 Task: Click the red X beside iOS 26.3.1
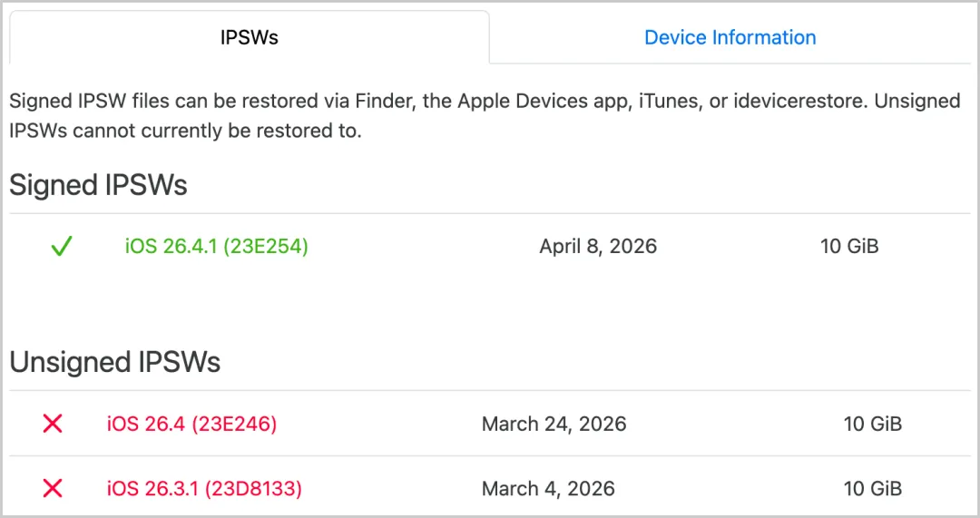[x=53, y=489]
